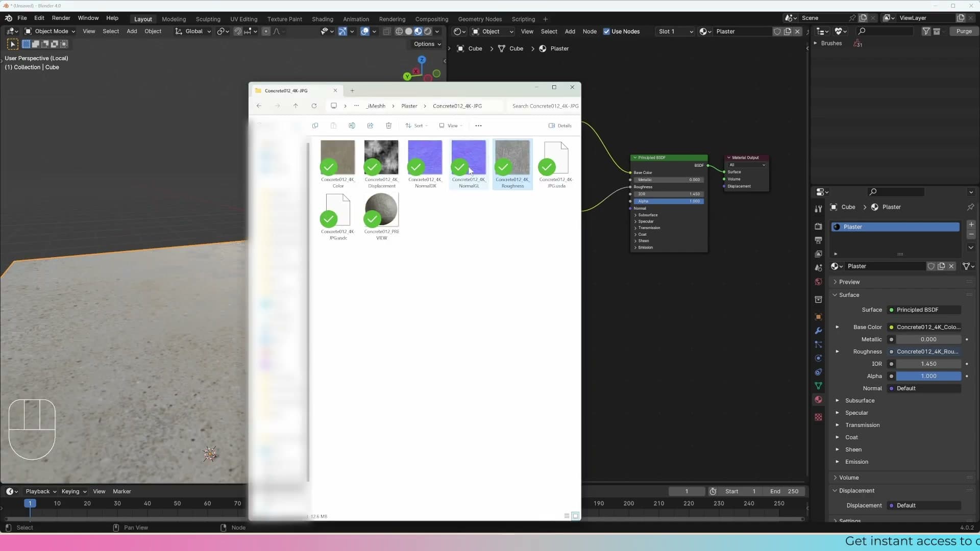Open the Object Mode dropdown
The image size is (980, 551).
coord(50,32)
